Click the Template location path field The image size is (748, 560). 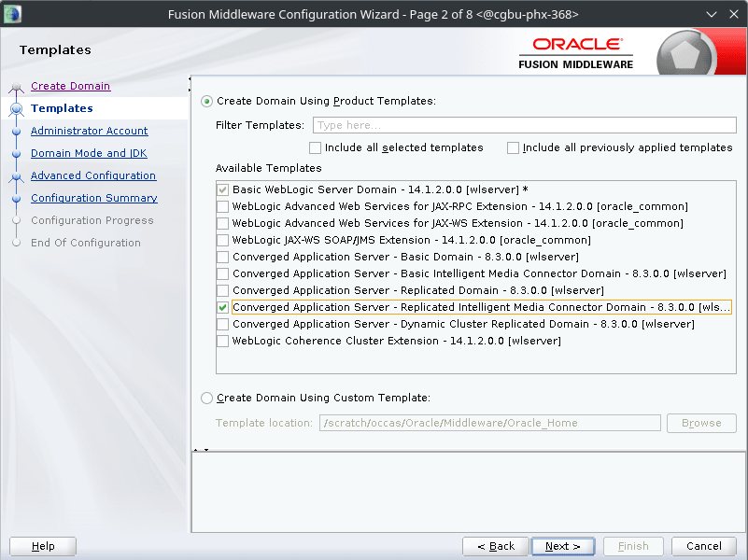pos(490,423)
